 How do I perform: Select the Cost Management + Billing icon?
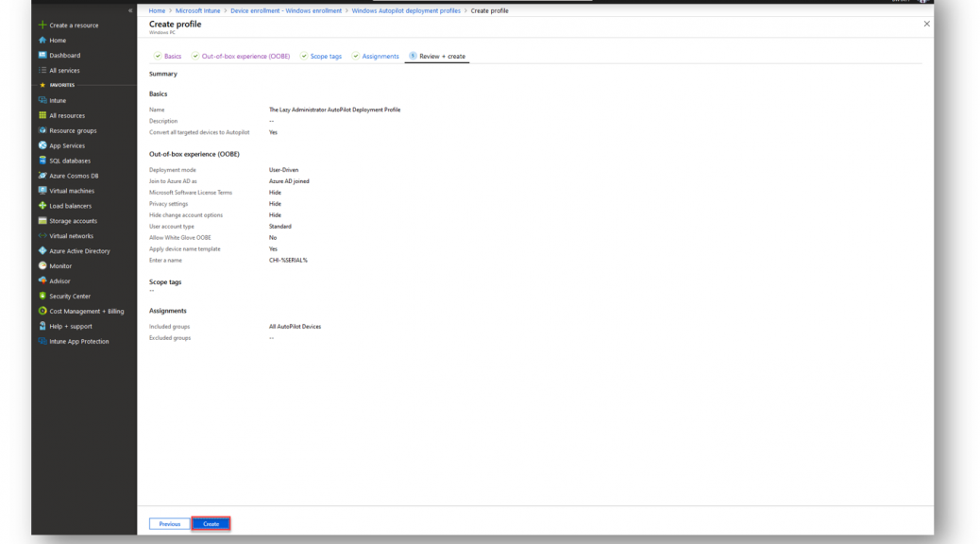pyautogui.click(x=42, y=311)
